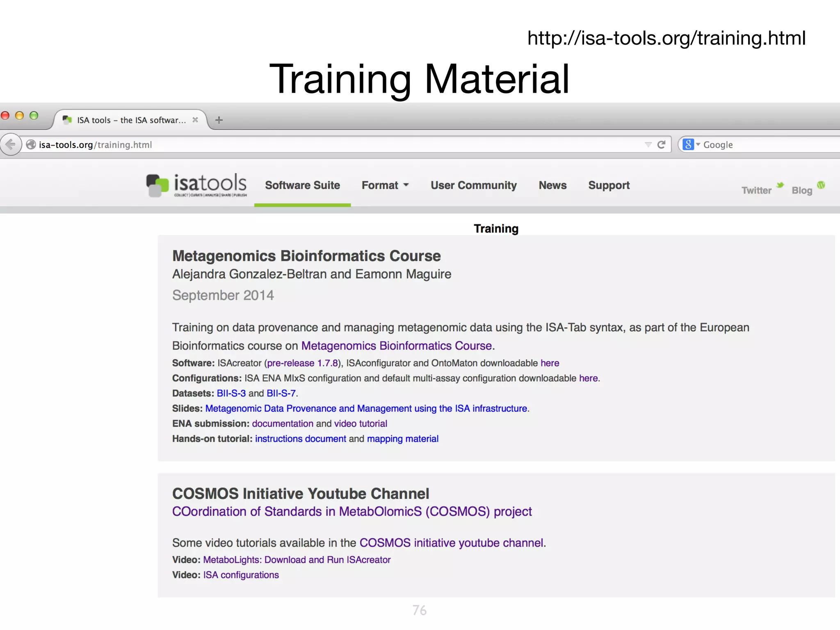The image size is (840, 630).
Task: Go to User Community page
Action: [474, 185]
